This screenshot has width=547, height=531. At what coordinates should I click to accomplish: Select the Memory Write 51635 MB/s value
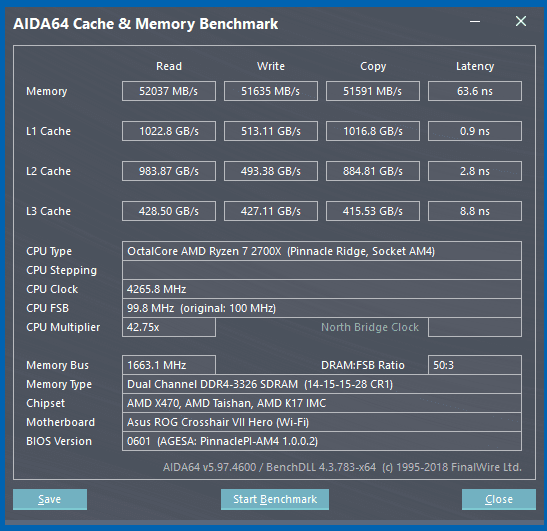point(271,91)
